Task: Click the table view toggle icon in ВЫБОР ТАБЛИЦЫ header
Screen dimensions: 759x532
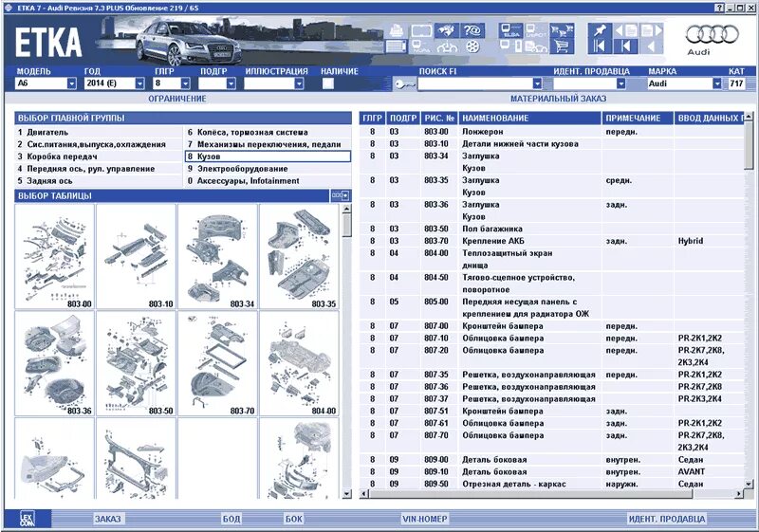Action: point(341,196)
